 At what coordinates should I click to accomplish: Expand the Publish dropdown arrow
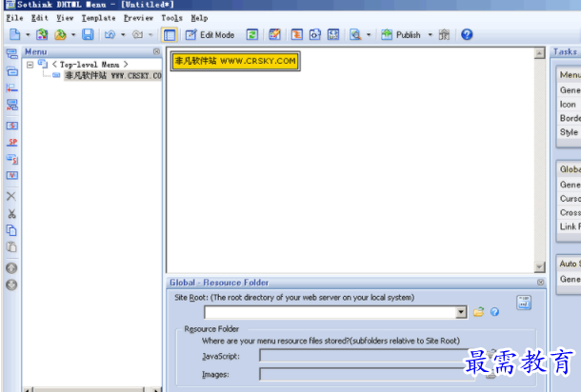[x=431, y=35]
